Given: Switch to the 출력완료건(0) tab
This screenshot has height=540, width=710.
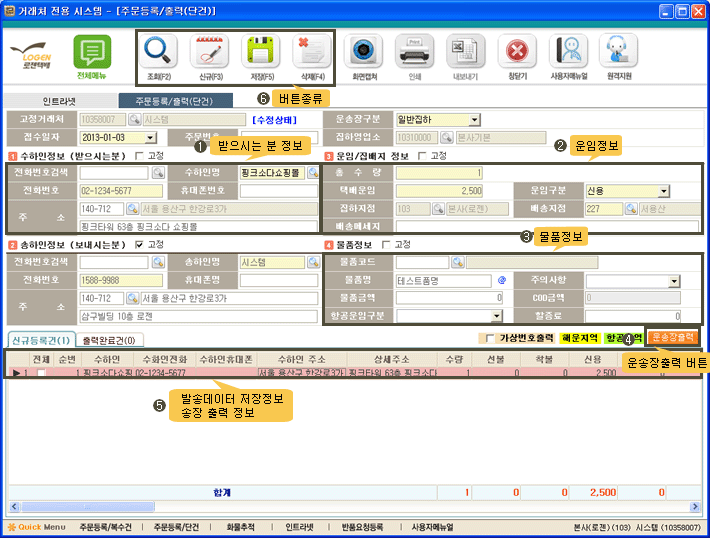Looking at the screenshot, I should tap(109, 340).
